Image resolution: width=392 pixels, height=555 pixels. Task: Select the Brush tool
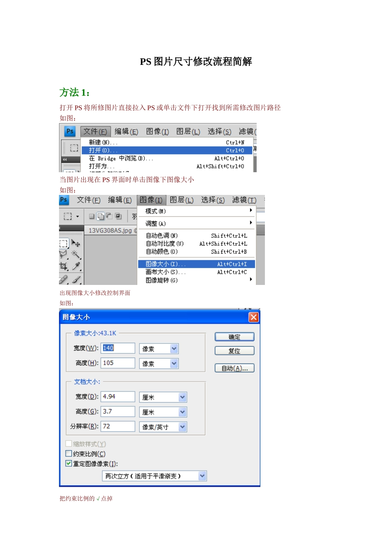[76, 280]
